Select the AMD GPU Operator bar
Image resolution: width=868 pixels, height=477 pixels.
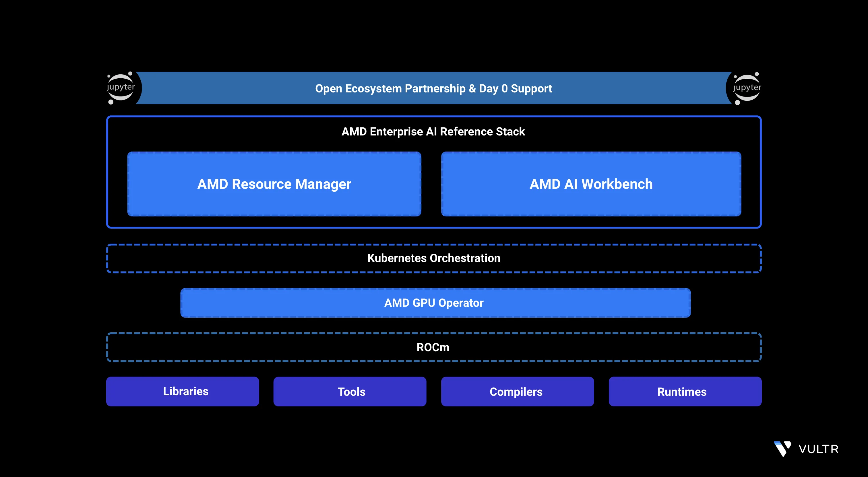(x=435, y=303)
